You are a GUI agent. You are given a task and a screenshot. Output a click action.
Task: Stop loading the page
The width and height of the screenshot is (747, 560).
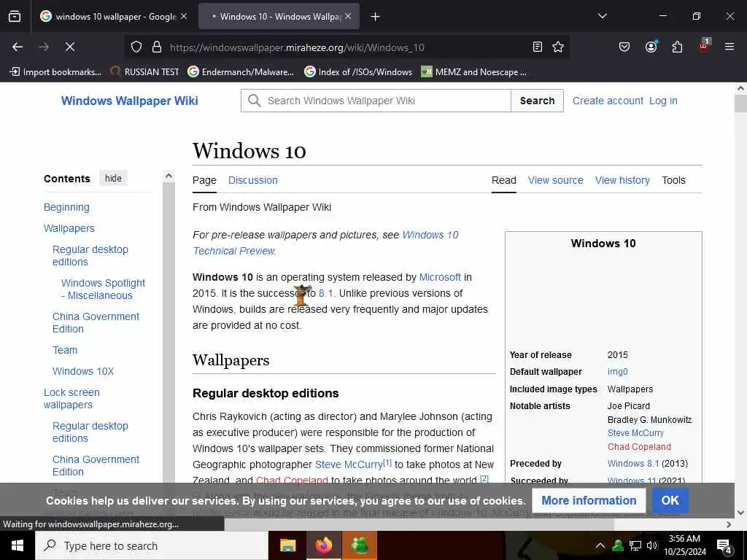(69, 47)
